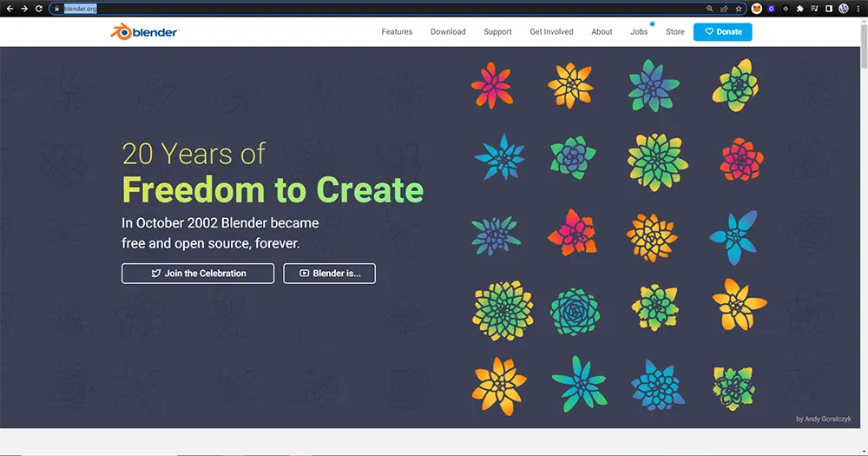Select Get Involved in navigation
Viewport: 868px width, 456px height.
[551, 31]
